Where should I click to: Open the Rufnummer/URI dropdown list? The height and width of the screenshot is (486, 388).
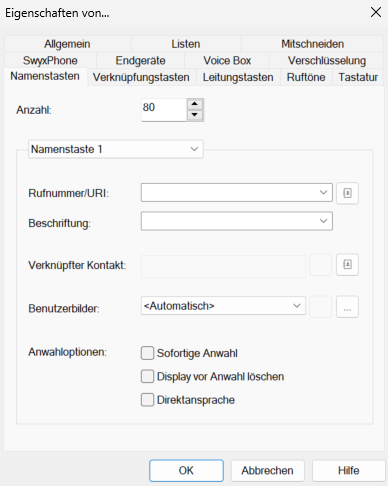coord(323,192)
